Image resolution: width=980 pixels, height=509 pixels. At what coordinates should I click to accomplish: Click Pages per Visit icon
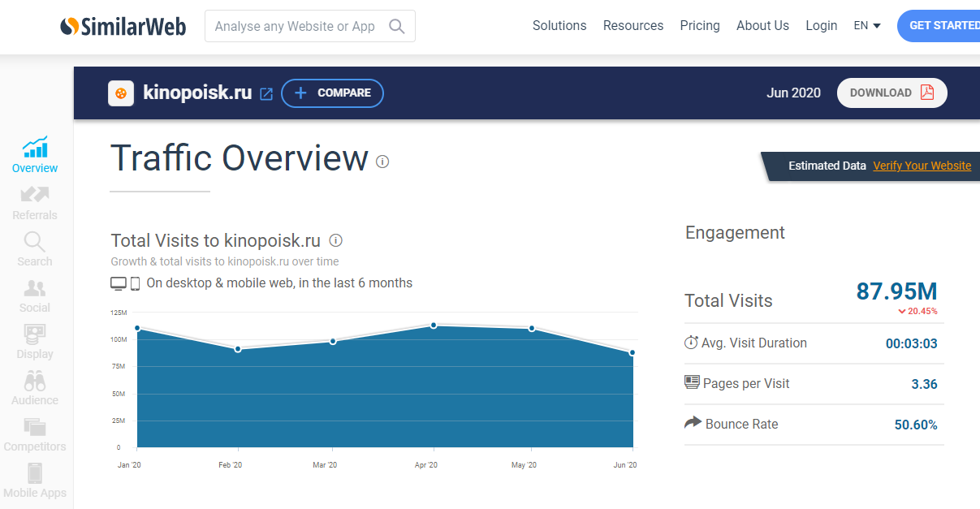pyautogui.click(x=692, y=382)
